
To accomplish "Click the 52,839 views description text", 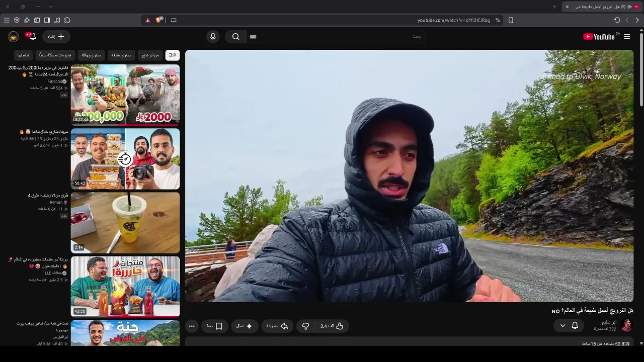I will 606,344.
